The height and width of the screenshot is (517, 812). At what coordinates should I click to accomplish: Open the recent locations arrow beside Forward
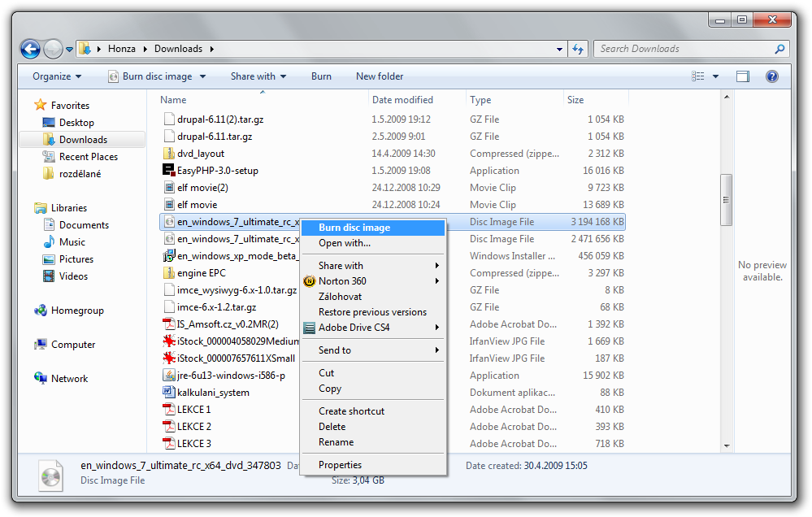pos(69,50)
